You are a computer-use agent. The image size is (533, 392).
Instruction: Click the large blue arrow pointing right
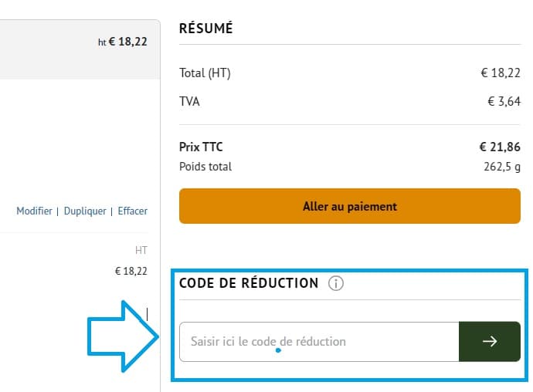[x=124, y=336]
